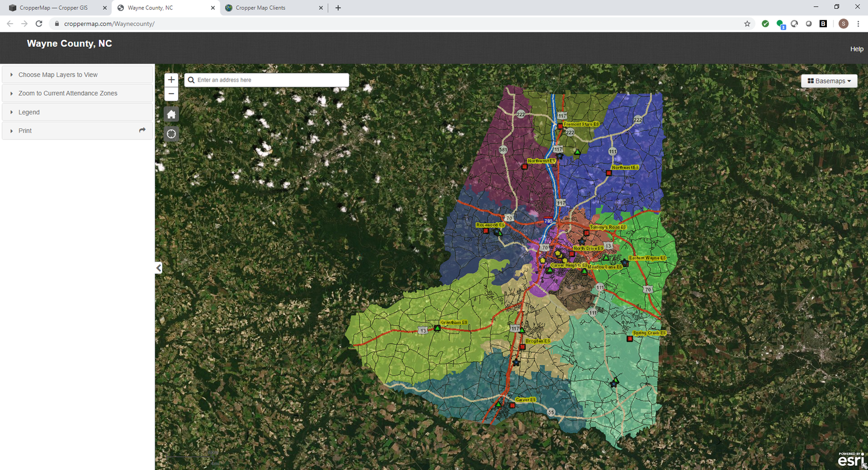
Task: Bookmark the page with the star icon
Action: click(747, 24)
